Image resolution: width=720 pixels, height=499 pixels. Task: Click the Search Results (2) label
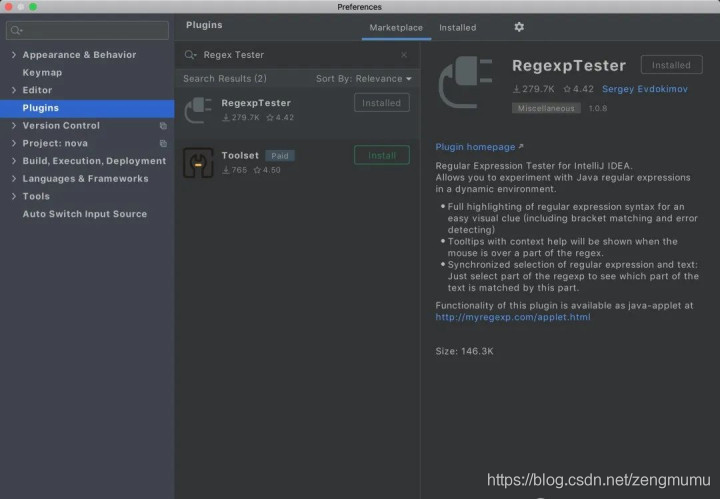tap(225, 78)
